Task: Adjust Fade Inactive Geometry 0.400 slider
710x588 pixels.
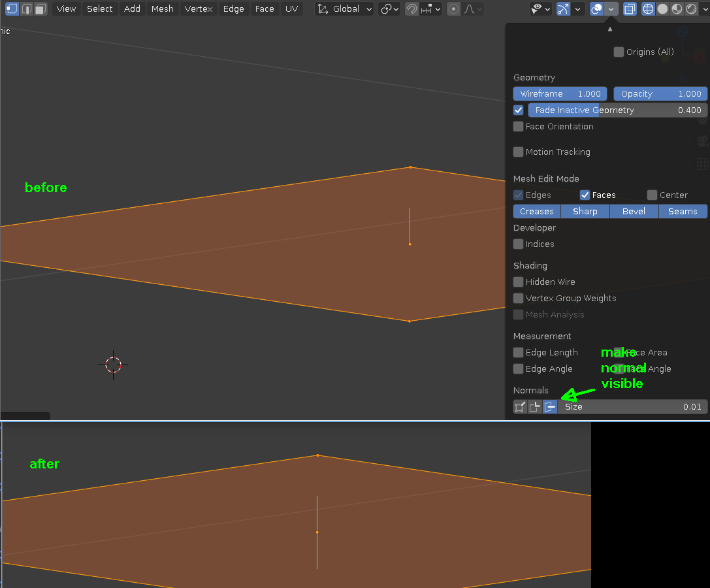Action: point(618,110)
